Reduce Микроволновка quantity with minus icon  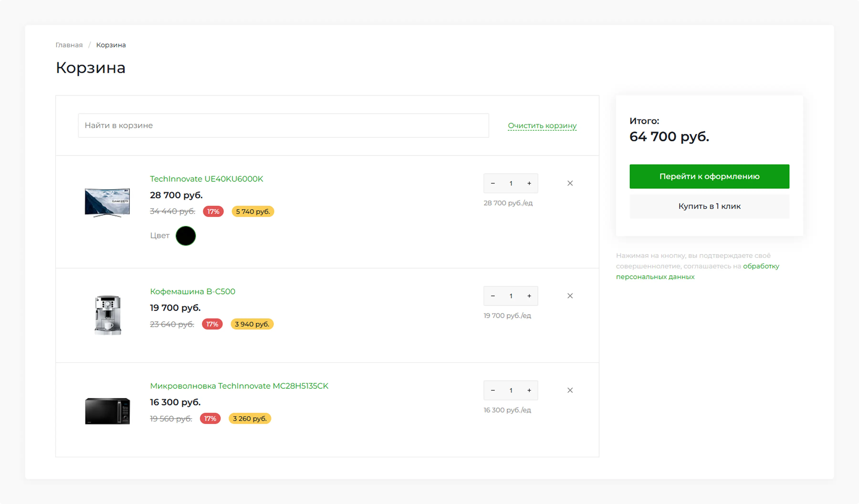point(492,390)
